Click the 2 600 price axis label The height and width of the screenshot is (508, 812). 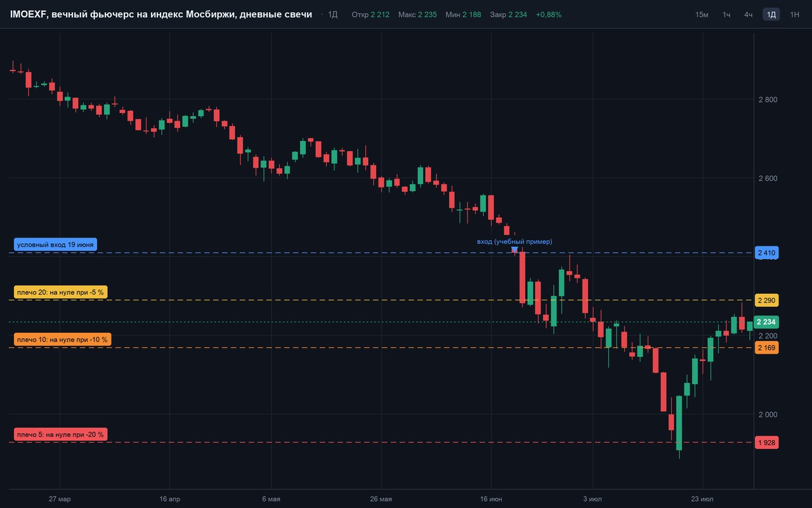(x=768, y=178)
